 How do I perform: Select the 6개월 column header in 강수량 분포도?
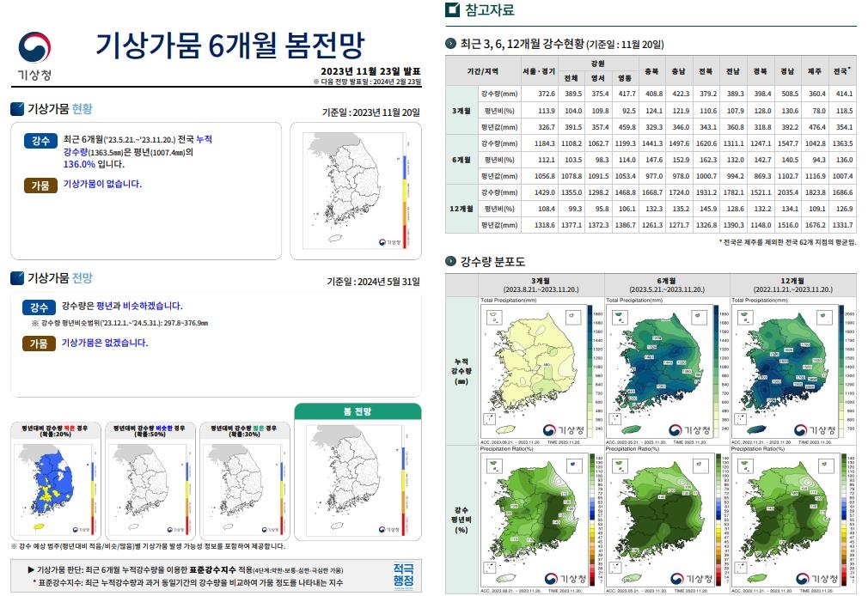pos(667,284)
